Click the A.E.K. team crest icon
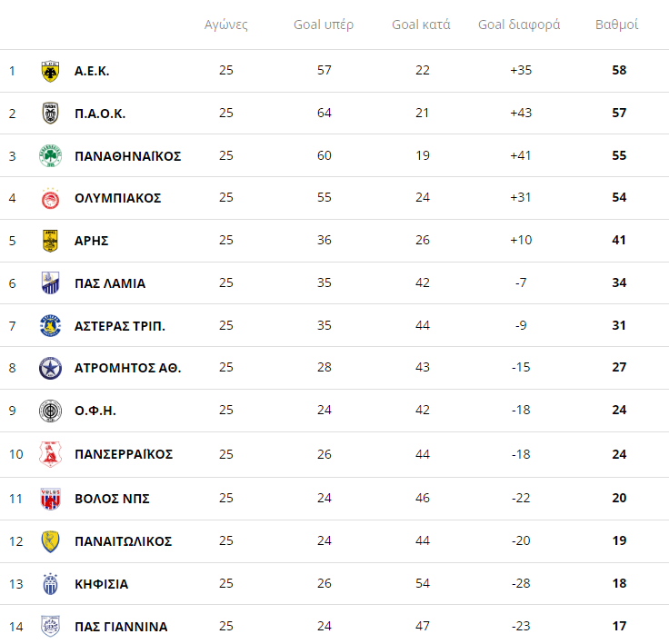Screen dimensions: 669x644 click(50, 71)
